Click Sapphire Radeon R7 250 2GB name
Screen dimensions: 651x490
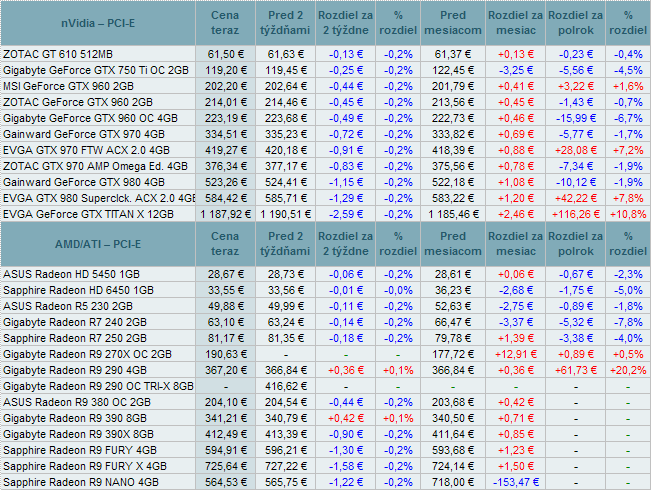(75, 338)
